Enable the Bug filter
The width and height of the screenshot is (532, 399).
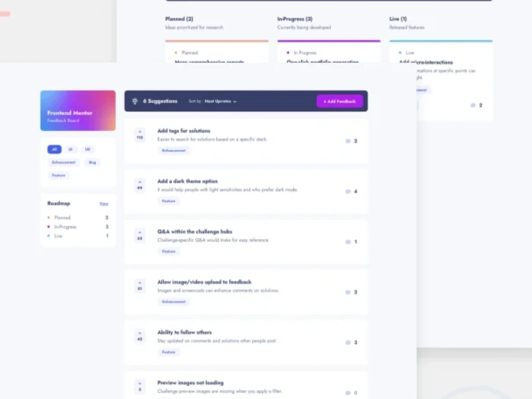[92, 162]
